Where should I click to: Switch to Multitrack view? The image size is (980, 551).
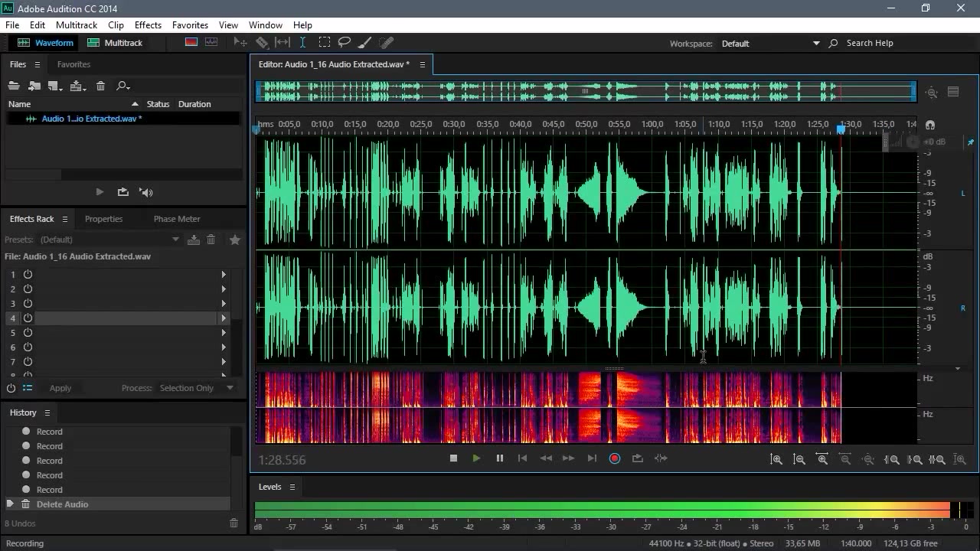pyautogui.click(x=115, y=43)
